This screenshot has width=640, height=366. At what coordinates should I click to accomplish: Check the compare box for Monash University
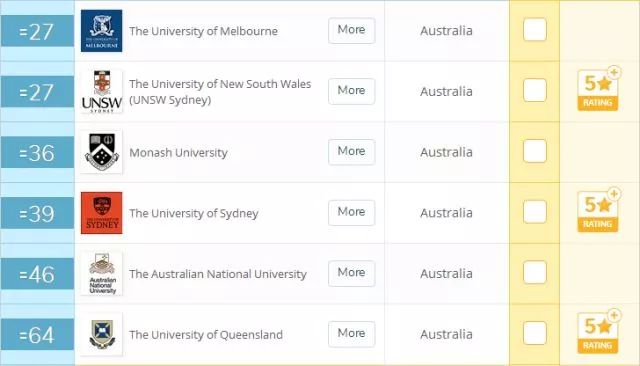(x=535, y=151)
